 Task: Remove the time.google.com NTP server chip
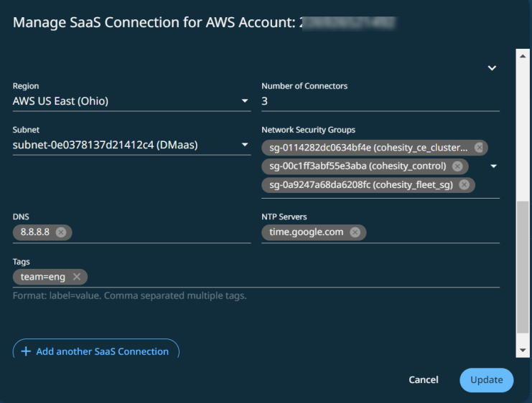[x=355, y=232]
